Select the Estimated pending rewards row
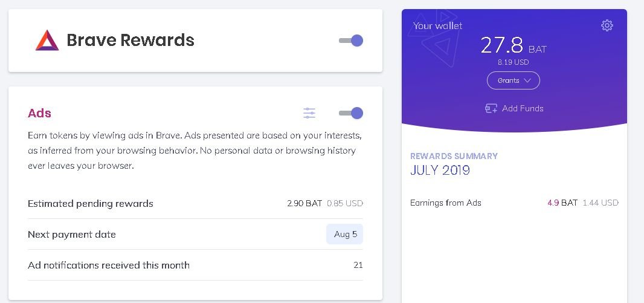 (196, 203)
